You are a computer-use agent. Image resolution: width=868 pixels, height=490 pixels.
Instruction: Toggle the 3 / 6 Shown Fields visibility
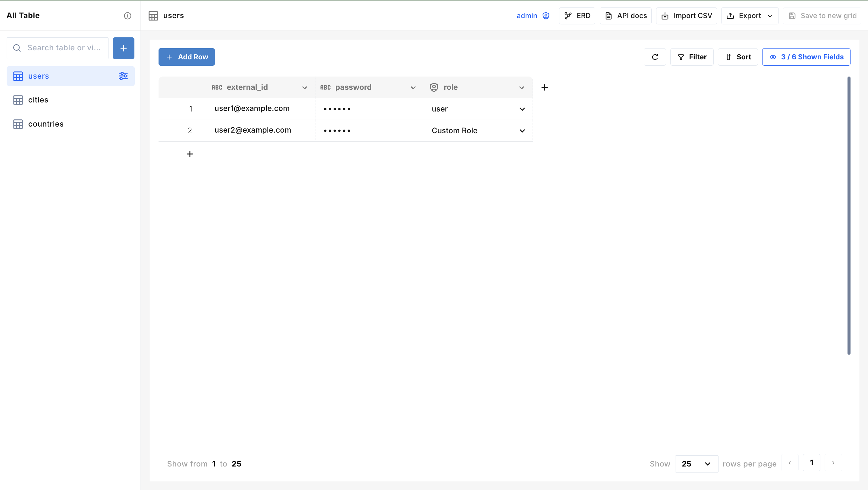(x=806, y=57)
